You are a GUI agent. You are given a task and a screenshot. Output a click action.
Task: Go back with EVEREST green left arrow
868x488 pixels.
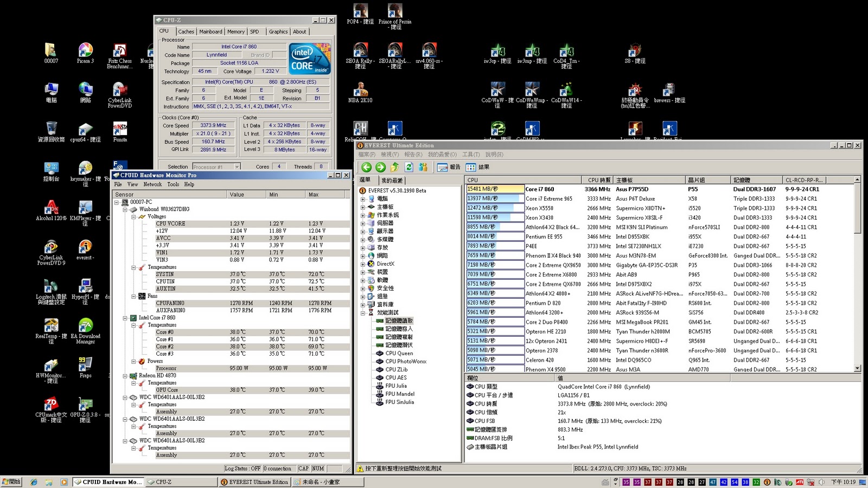(366, 167)
